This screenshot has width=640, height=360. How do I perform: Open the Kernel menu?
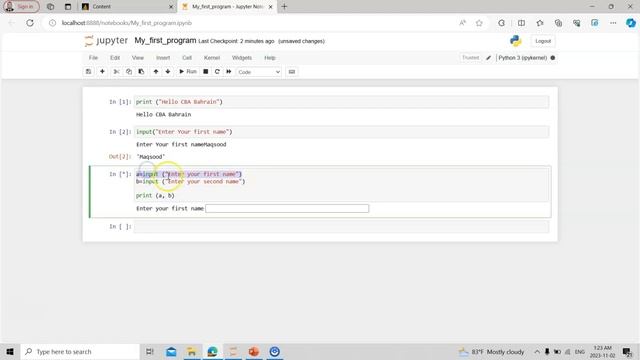coord(212,58)
